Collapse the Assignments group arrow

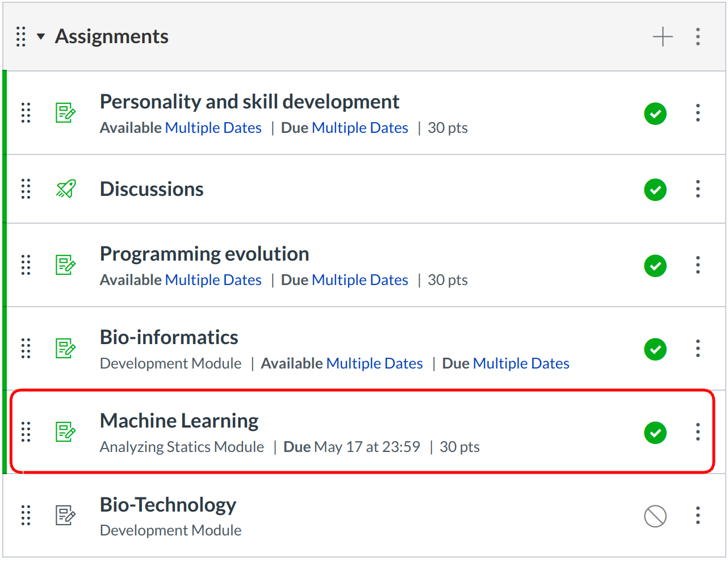pyautogui.click(x=41, y=37)
